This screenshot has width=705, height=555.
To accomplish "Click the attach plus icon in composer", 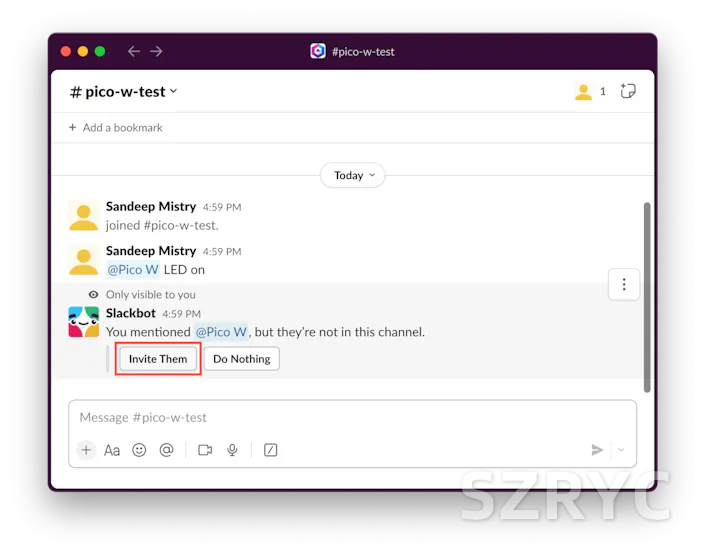I will coord(86,450).
